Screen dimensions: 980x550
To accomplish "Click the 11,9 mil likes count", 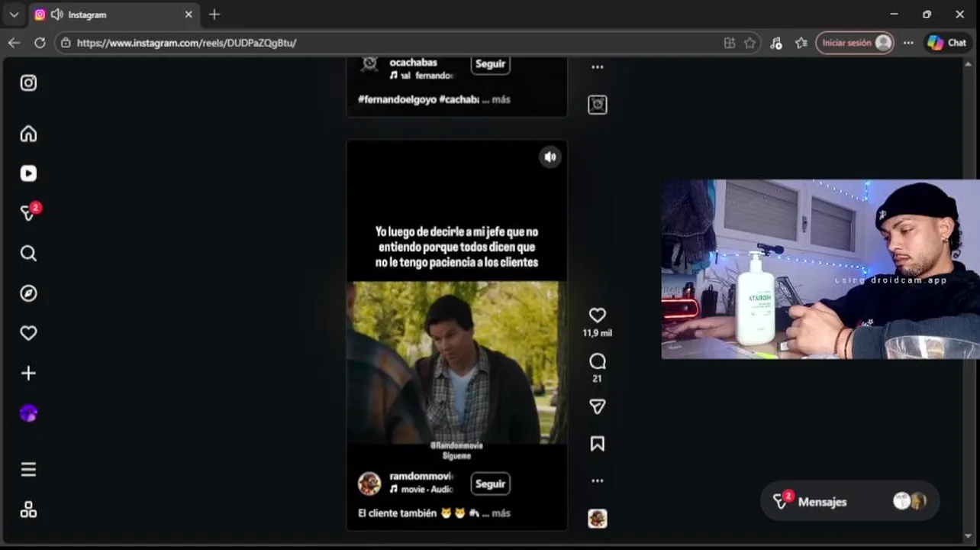I will tap(598, 333).
